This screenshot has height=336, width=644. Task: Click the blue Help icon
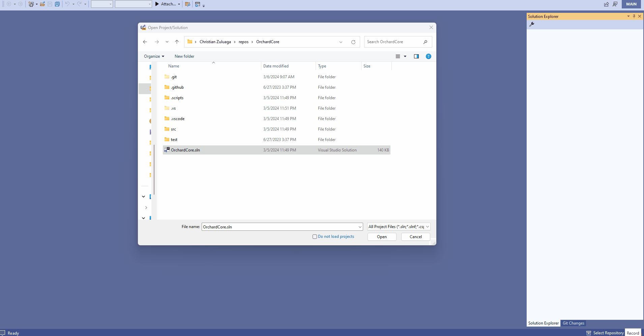429,56
